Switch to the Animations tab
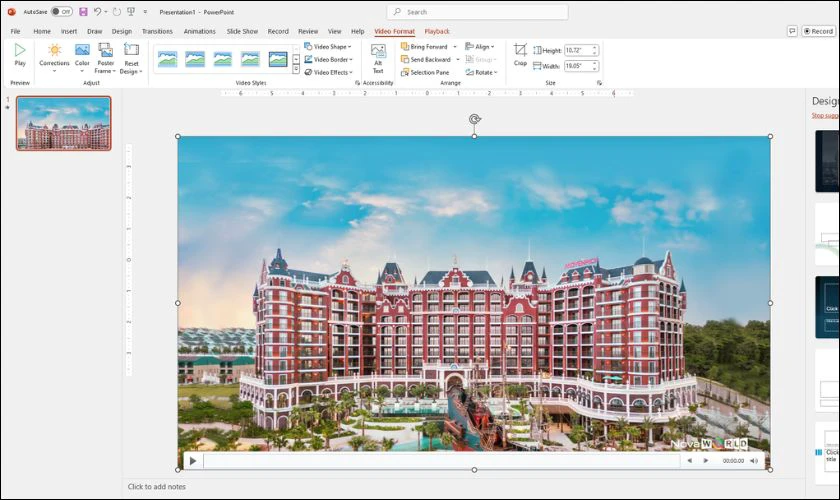 click(x=199, y=31)
